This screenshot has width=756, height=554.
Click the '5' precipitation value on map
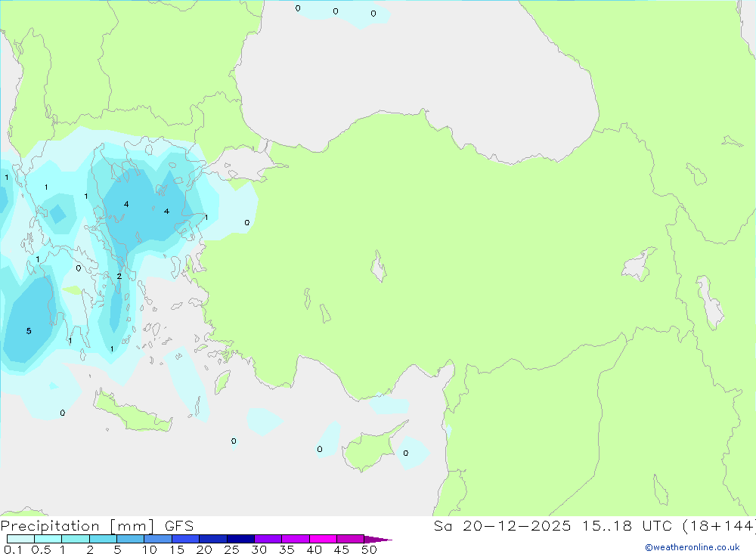(29, 331)
